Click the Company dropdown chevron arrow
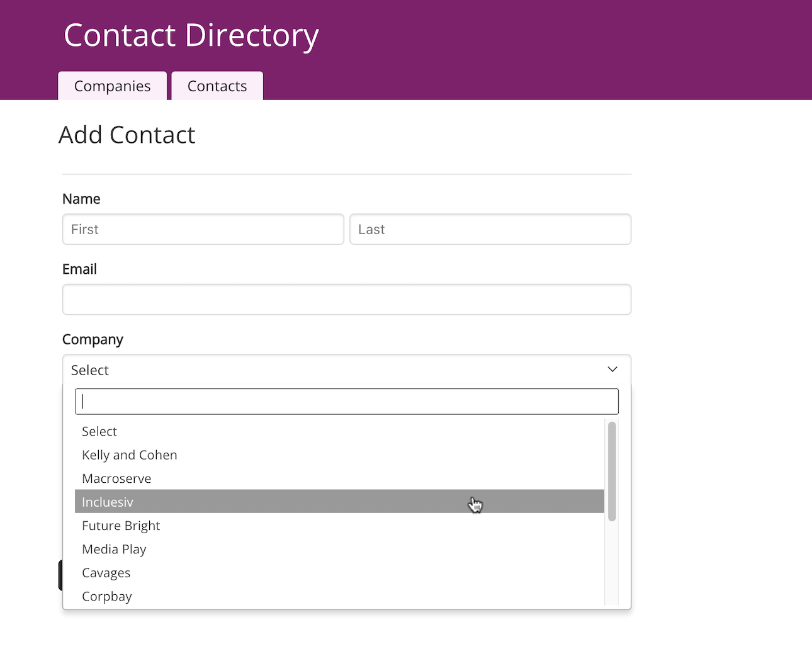The width and height of the screenshot is (812, 666). (x=612, y=370)
